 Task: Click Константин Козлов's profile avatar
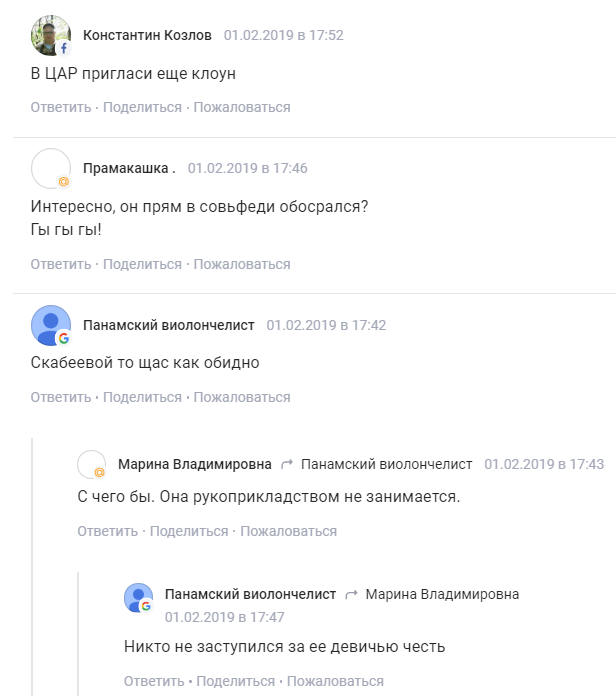point(51,35)
